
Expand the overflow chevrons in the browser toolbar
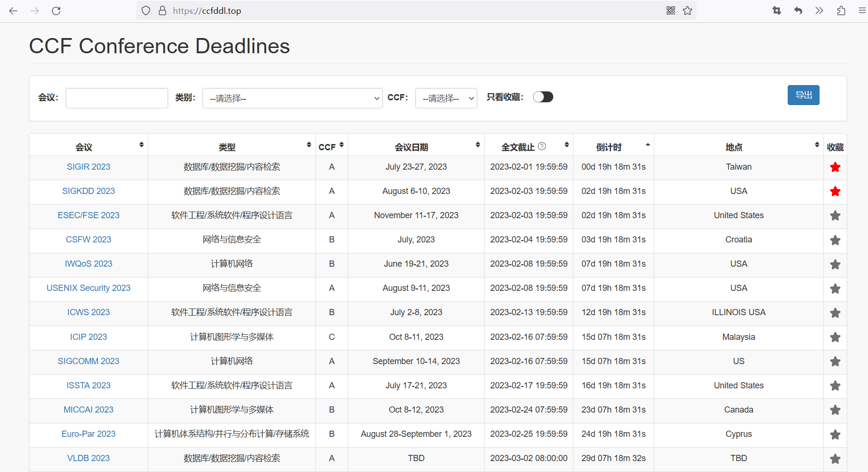(x=819, y=10)
